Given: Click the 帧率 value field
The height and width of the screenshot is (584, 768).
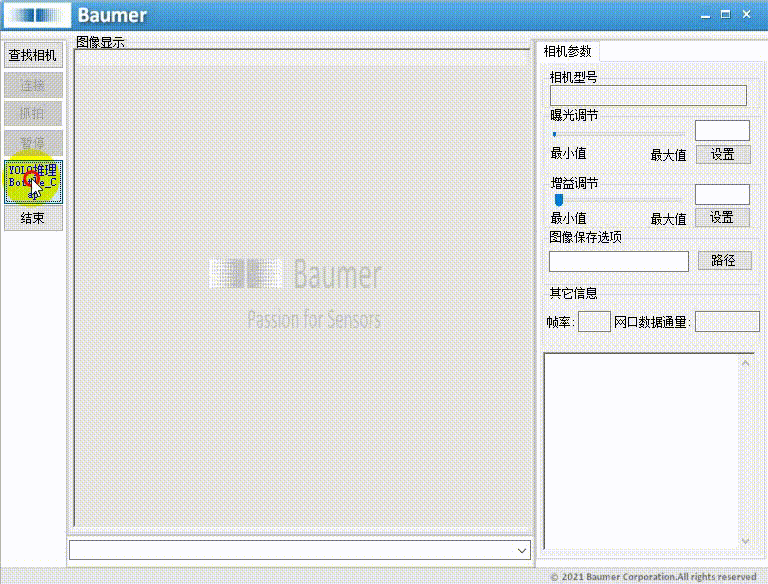Looking at the screenshot, I should (x=594, y=321).
